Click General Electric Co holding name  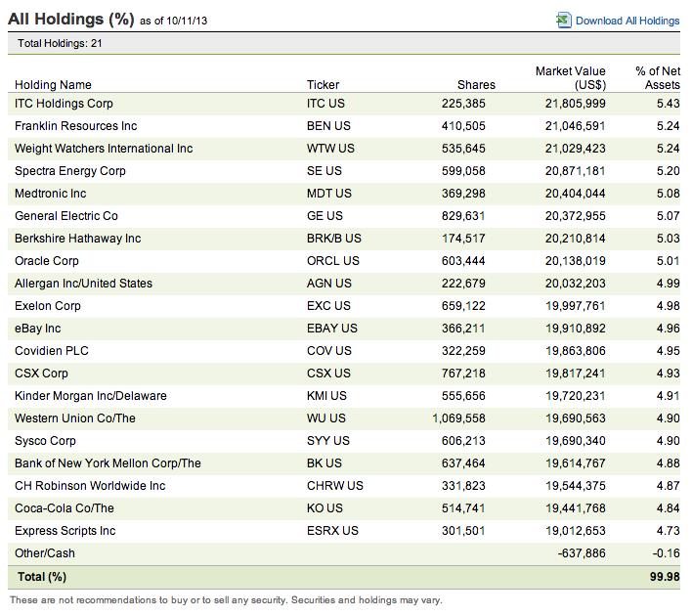point(66,216)
